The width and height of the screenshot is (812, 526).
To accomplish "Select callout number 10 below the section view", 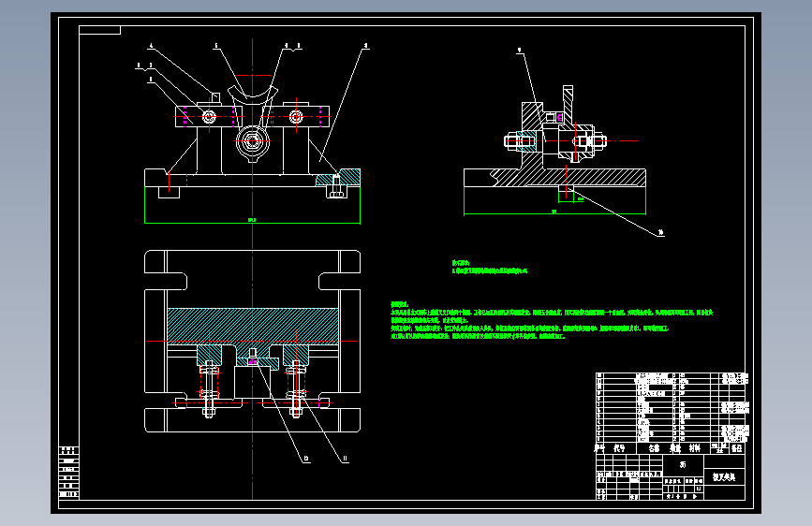I will click(x=661, y=232).
